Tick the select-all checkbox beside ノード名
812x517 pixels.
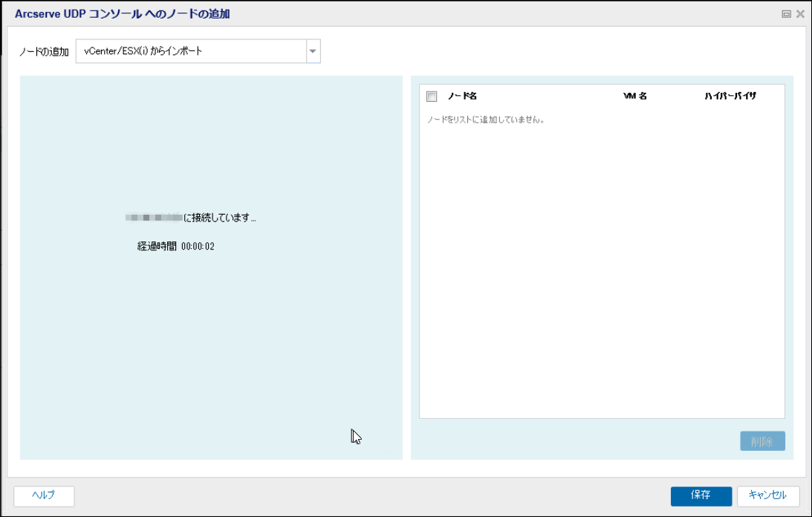pos(432,97)
